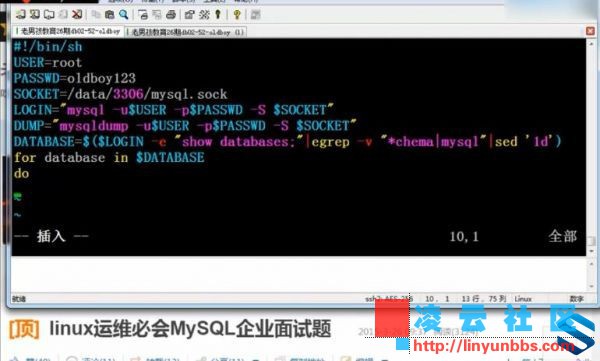Close the active session tab with red X
Image resolution: width=600 pixels, height=361 pixels.
pos(590,31)
